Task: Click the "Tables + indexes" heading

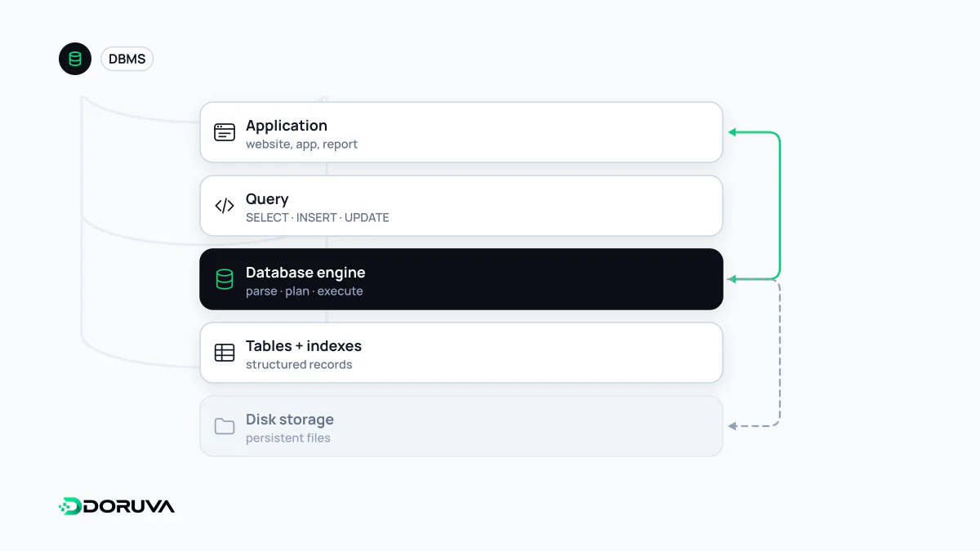Action: click(304, 346)
